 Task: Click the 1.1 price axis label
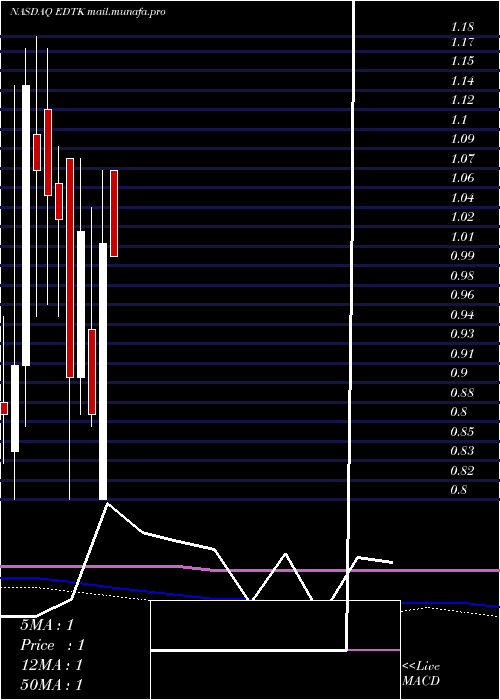[x=459, y=120]
